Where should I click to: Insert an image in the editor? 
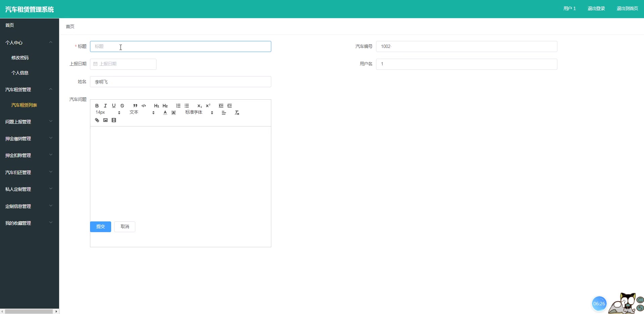pos(105,120)
